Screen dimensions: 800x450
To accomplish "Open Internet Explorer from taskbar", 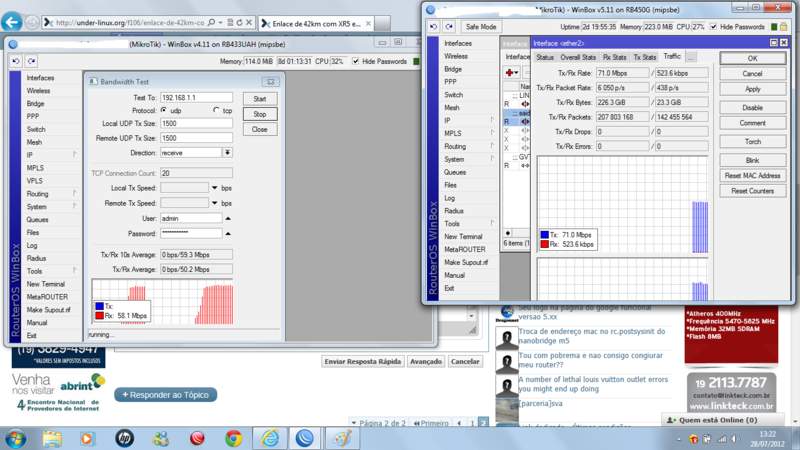I will click(270, 438).
